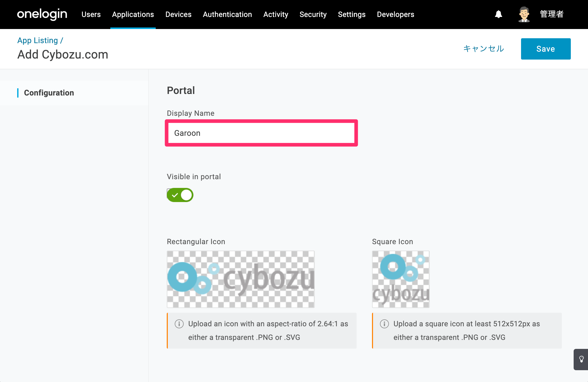
Task: Click the Save button
Action: click(x=546, y=49)
